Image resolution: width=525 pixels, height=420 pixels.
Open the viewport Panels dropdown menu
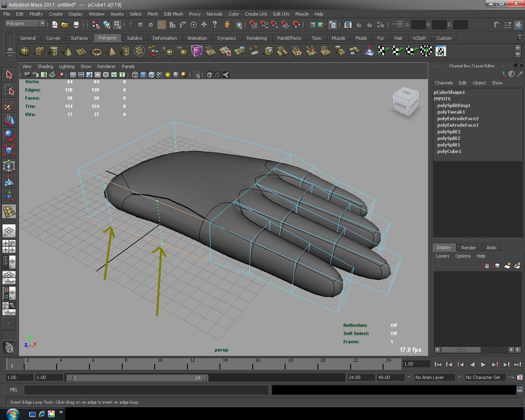pyautogui.click(x=128, y=66)
